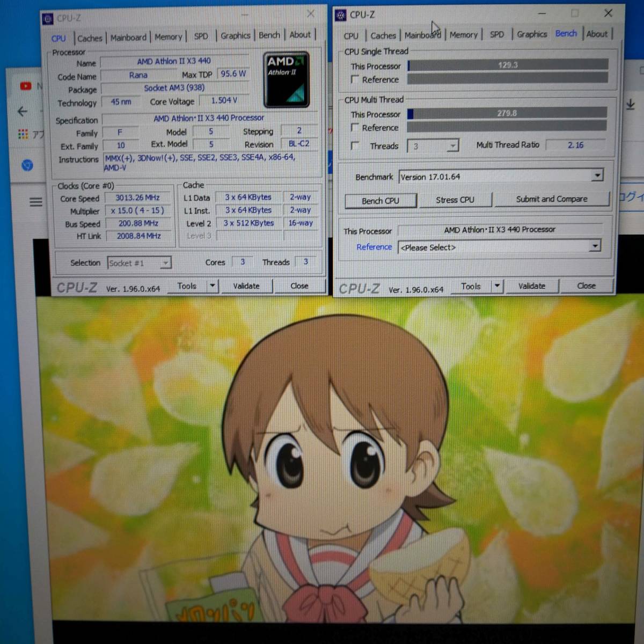The height and width of the screenshot is (644, 644).
Task: Click the blue Reference link beside Please Select
Action: 374,247
